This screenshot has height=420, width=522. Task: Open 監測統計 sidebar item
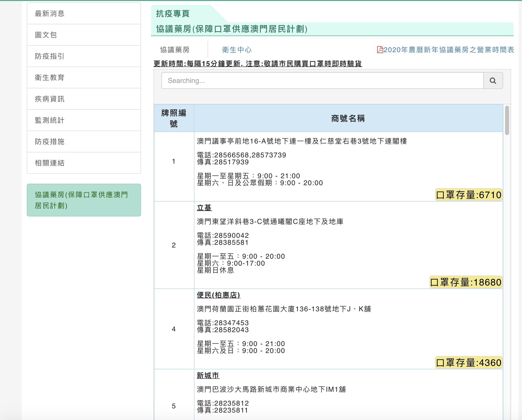pyautogui.click(x=84, y=120)
